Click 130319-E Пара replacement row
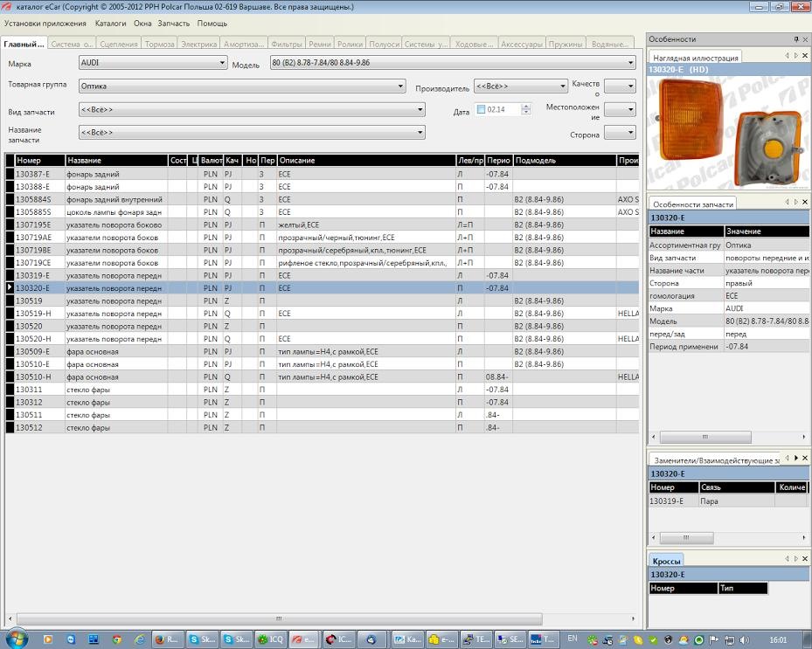The image size is (812, 649). point(728,501)
